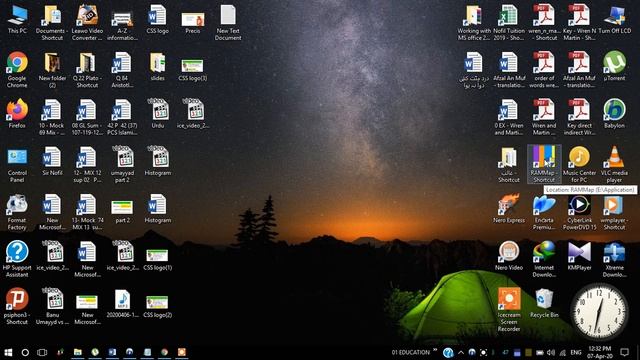
Task: Select the Nero Video shortcut
Action: [509, 256]
